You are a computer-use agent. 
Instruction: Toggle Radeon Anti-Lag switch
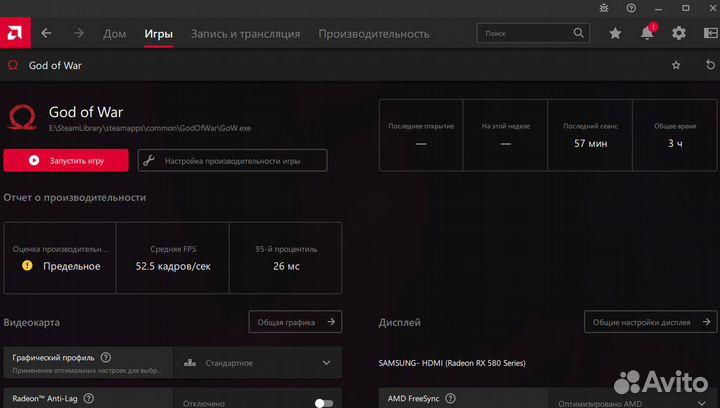(x=324, y=403)
